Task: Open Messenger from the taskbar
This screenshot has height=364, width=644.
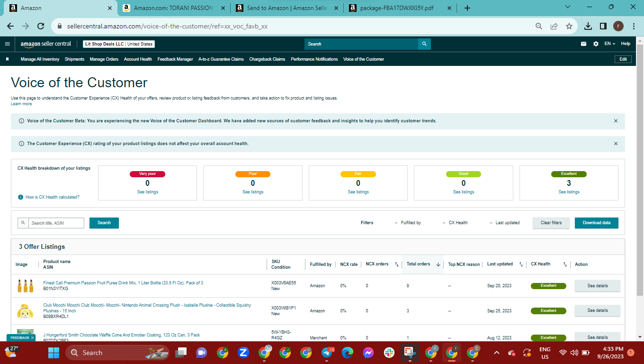Action: (x=368, y=353)
